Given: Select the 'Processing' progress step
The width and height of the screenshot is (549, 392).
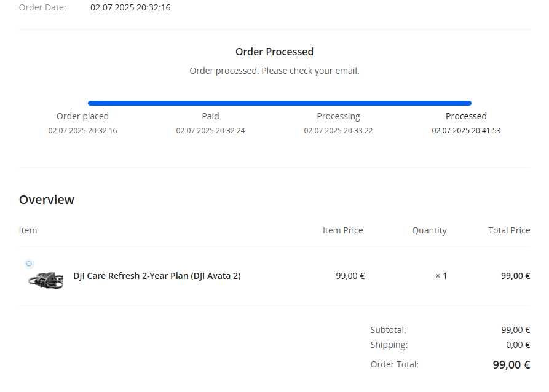Looking at the screenshot, I should click(338, 116).
